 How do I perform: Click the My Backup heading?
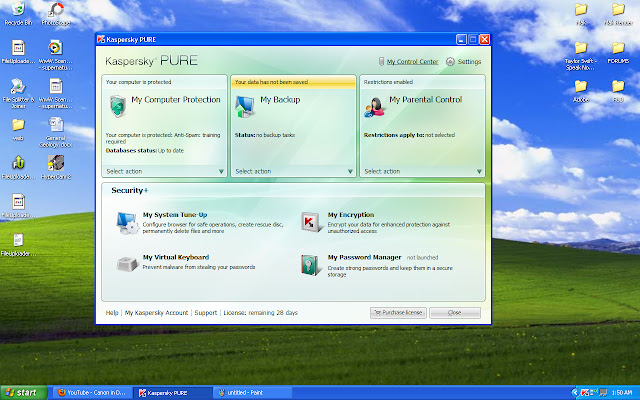280,100
